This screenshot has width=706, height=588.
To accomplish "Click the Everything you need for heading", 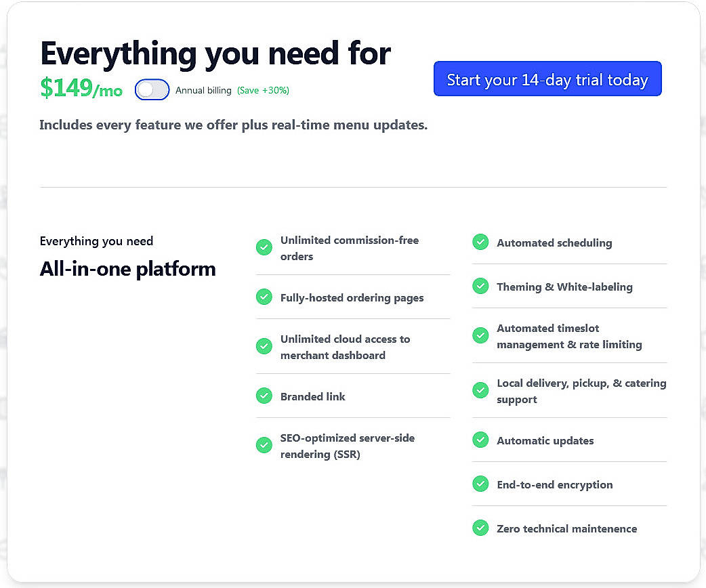I will tap(215, 53).
